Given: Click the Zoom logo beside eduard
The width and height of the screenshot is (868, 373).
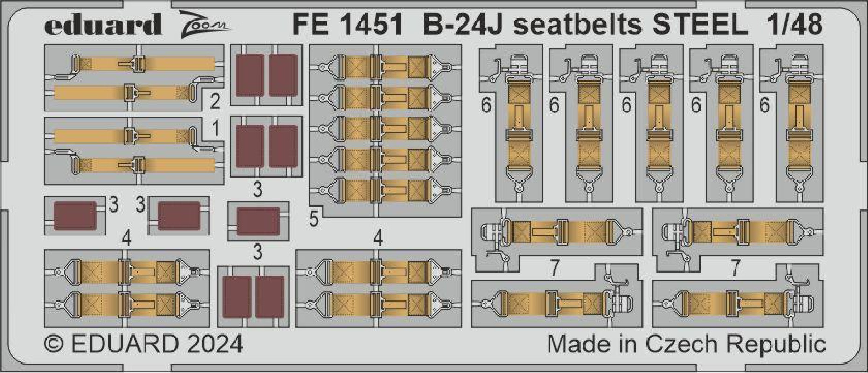Looking at the screenshot, I should (204, 22).
